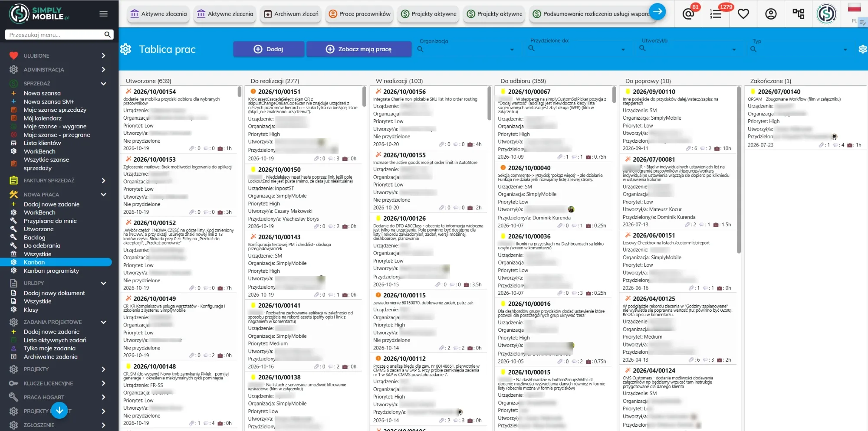Click the Simply Mobile logo in sidebar
Viewport: 868px width, 431px height.
(39, 14)
